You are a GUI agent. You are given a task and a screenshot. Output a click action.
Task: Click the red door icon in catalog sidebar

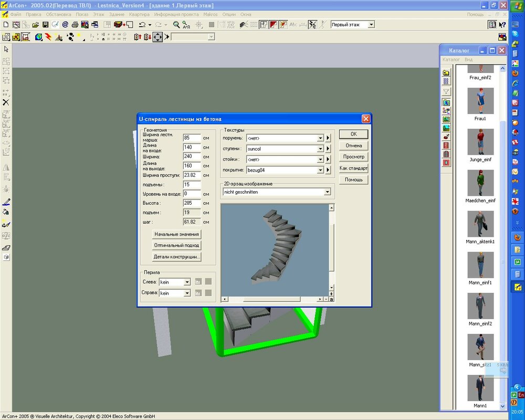pos(446,145)
